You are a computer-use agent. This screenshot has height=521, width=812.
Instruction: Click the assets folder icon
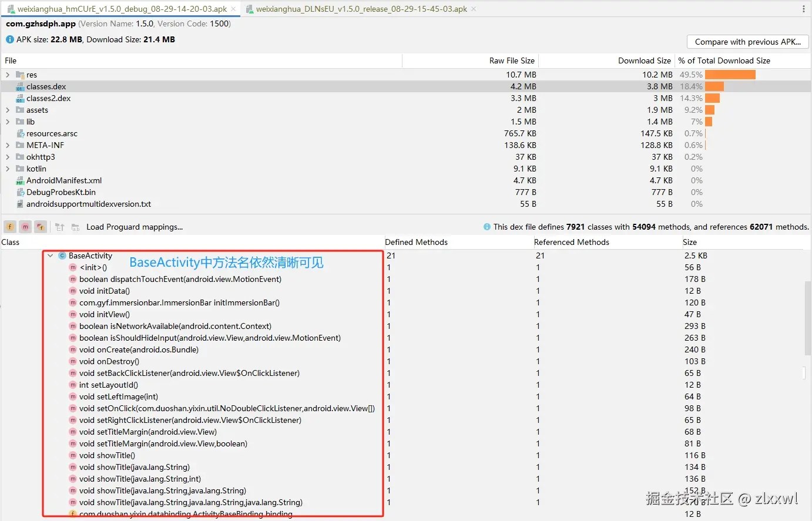pyautogui.click(x=20, y=110)
